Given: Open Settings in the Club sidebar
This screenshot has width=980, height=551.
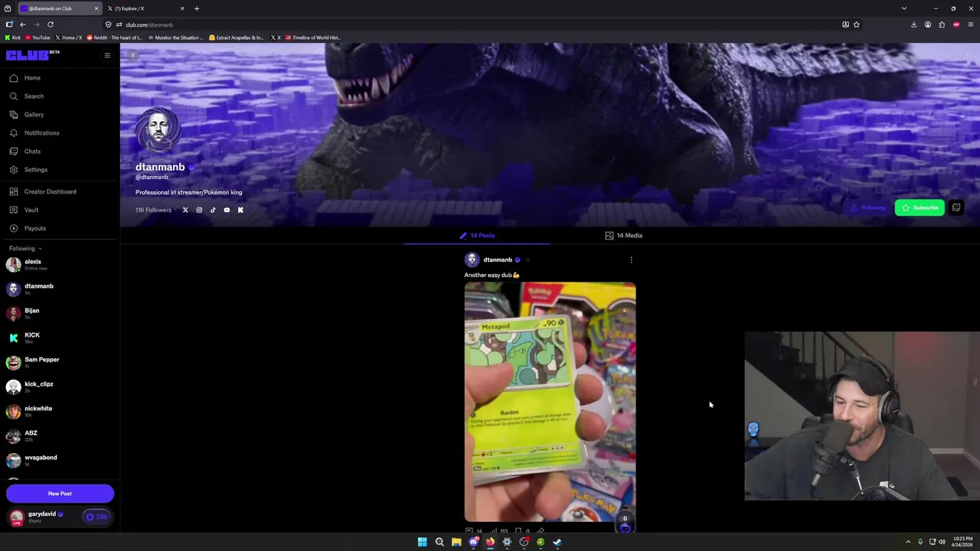Looking at the screenshot, I should tap(28, 170).
